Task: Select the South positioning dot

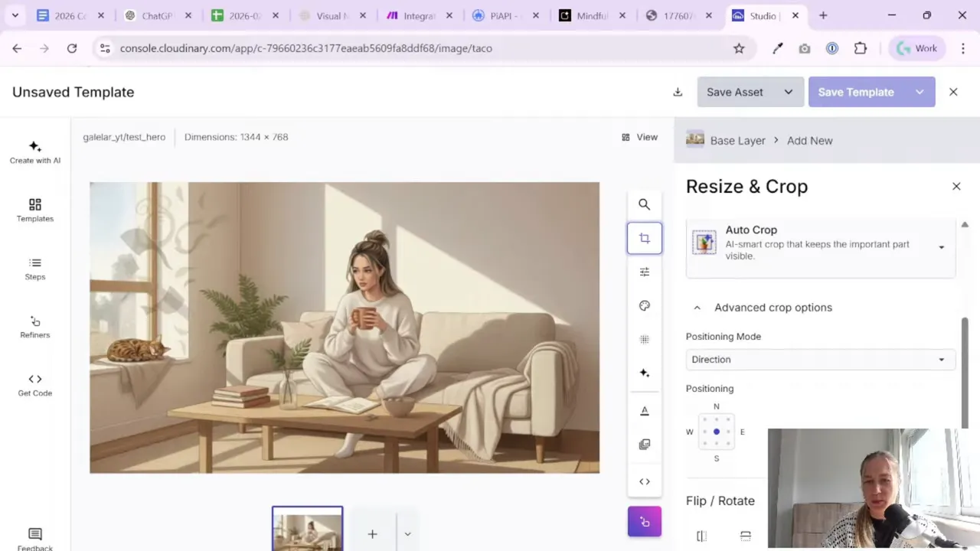Action: pyautogui.click(x=717, y=443)
